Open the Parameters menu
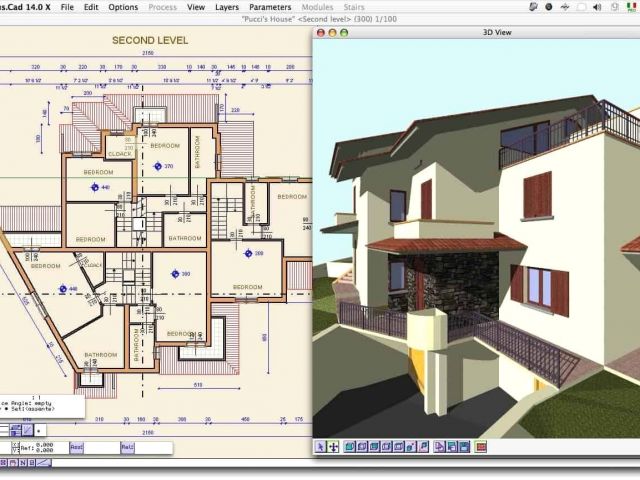The height and width of the screenshot is (480, 640). coord(270,7)
